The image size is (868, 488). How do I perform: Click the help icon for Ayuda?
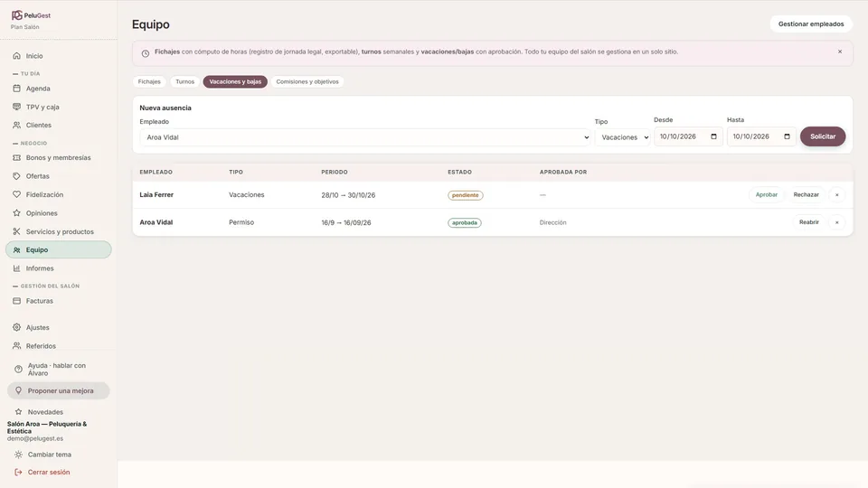tap(18, 369)
